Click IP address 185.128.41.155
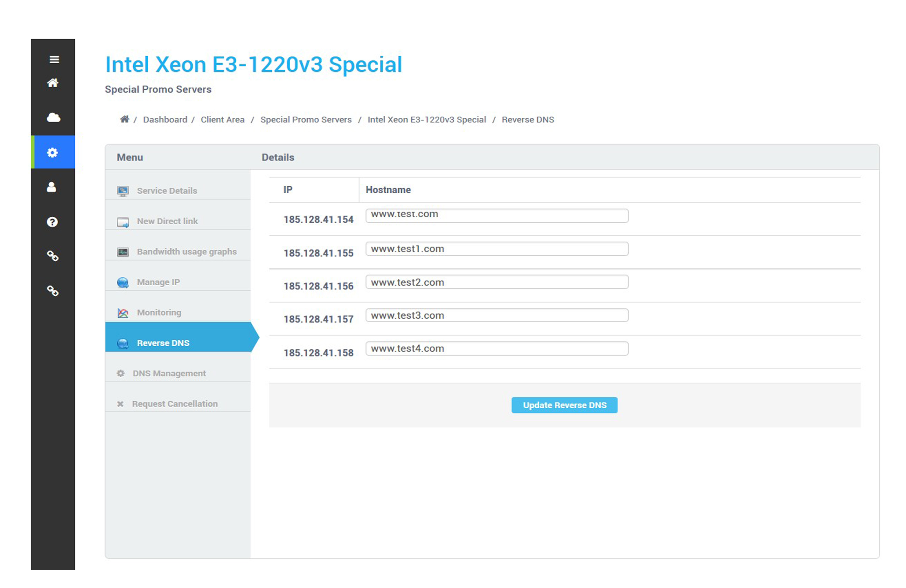 (x=319, y=253)
